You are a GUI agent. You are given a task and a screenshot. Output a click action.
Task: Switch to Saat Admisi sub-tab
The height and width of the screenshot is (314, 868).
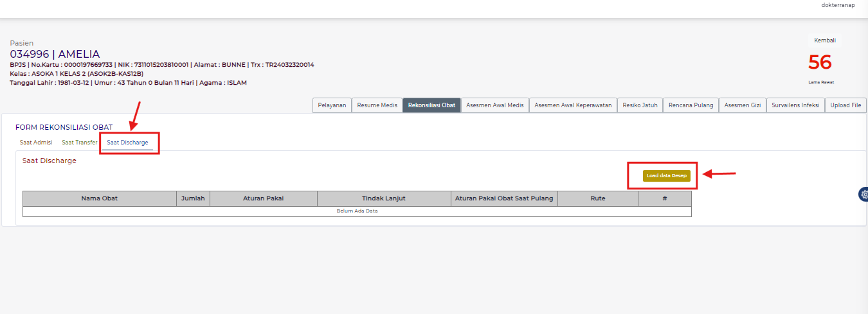36,143
